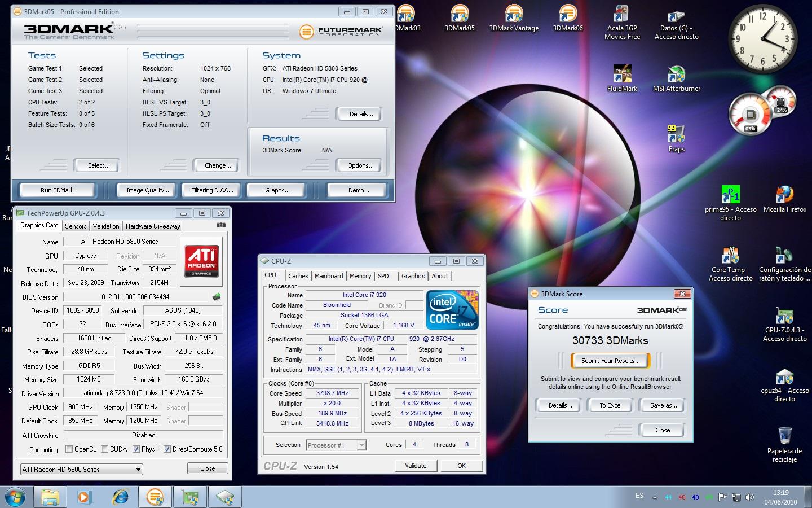812x508 pixels.
Task: Click Run 3DMark button
Action: [x=57, y=190]
